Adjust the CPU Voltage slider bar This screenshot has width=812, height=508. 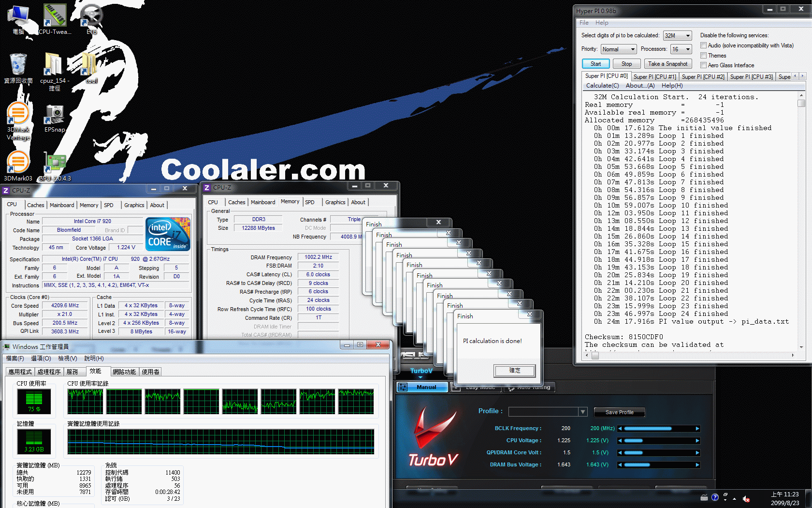point(659,441)
